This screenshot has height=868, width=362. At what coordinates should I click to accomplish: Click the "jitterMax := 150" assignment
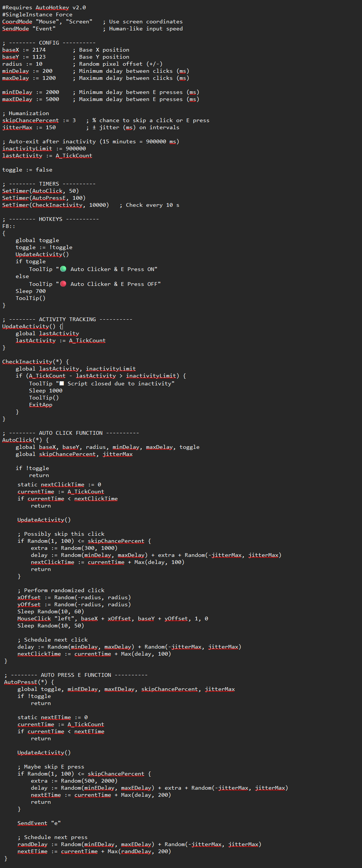(x=29, y=127)
